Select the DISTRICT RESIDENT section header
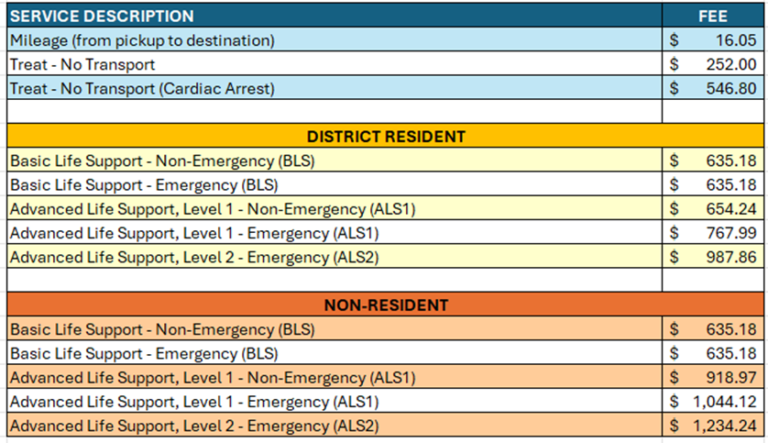768x443 pixels. point(385,136)
